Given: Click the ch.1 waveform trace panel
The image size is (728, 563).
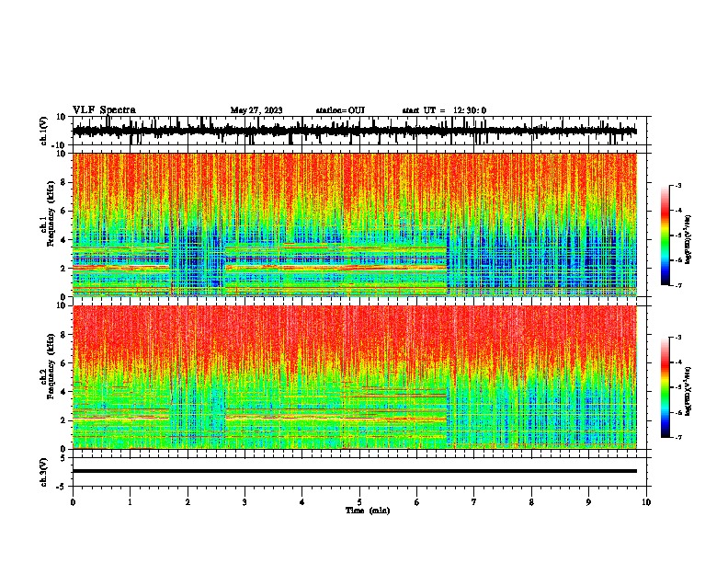Looking at the screenshot, I should 359,131.
